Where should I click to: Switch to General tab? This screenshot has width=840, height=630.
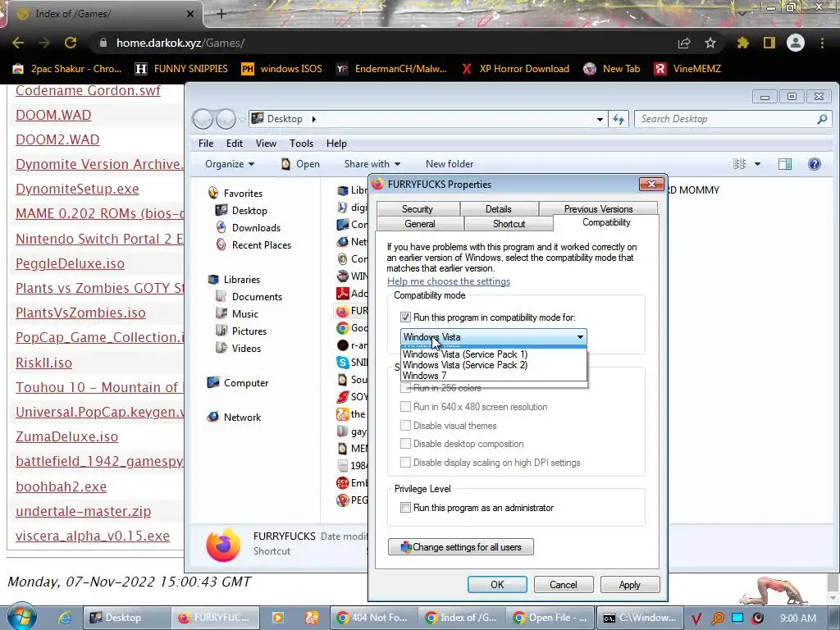pyautogui.click(x=420, y=223)
